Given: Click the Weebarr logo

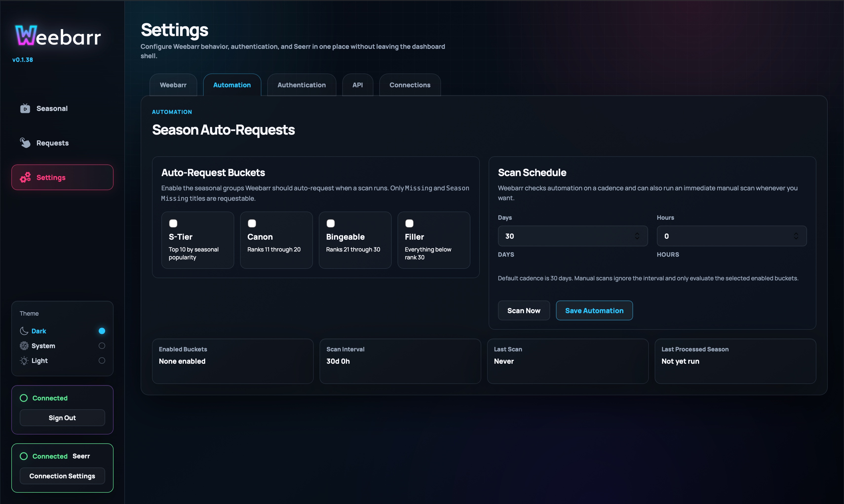Looking at the screenshot, I should pos(58,36).
